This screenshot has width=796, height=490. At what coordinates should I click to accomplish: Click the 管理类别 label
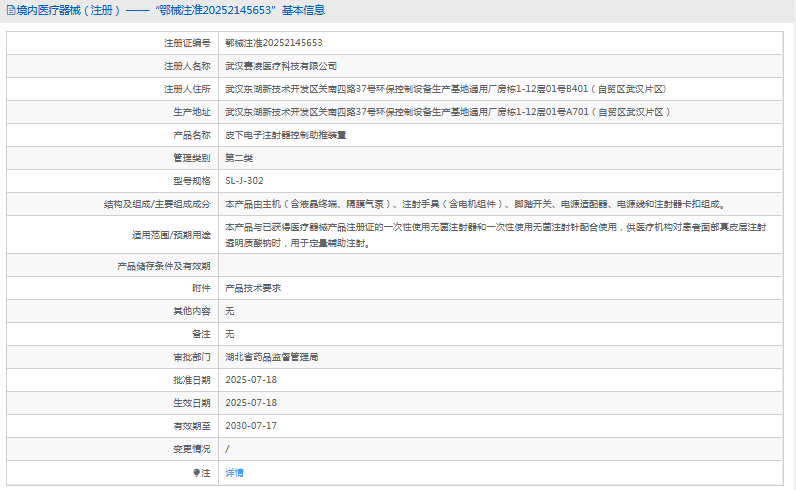click(x=191, y=158)
